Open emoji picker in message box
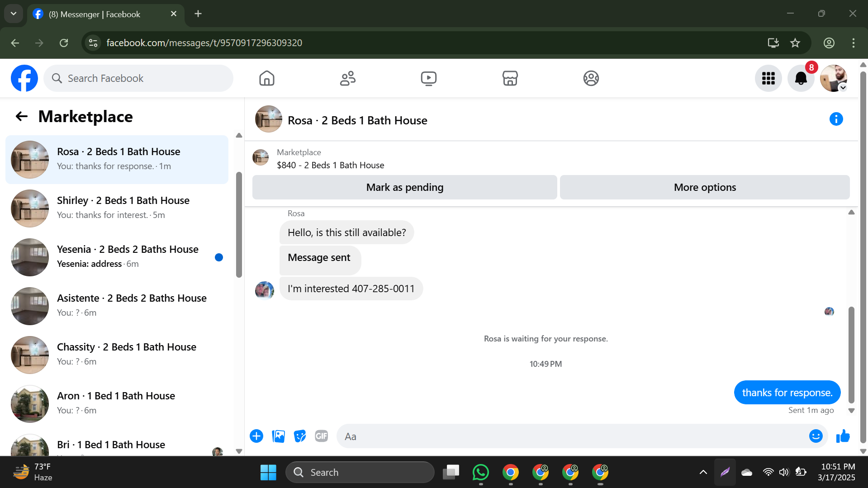Image resolution: width=868 pixels, height=488 pixels. click(816, 436)
